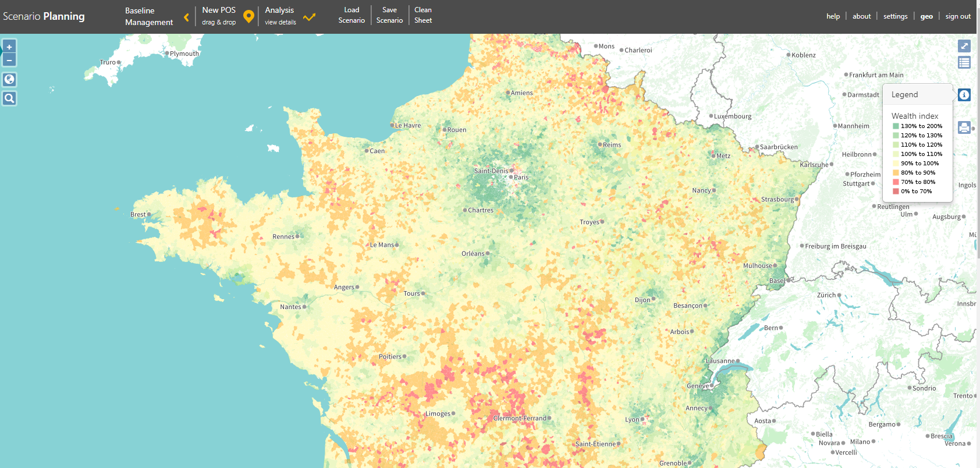
Task: Open the Baseline Management menu
Action: pos(148,16)
